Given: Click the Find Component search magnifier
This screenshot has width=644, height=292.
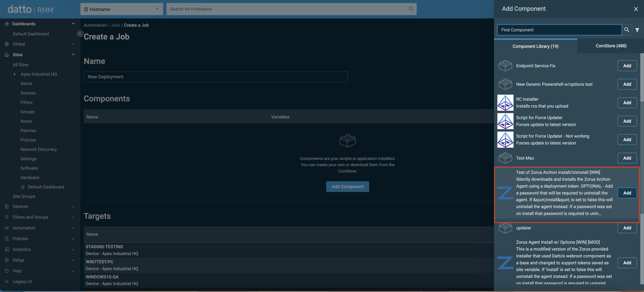Looking at the screenshot, I should pos(627,30).
